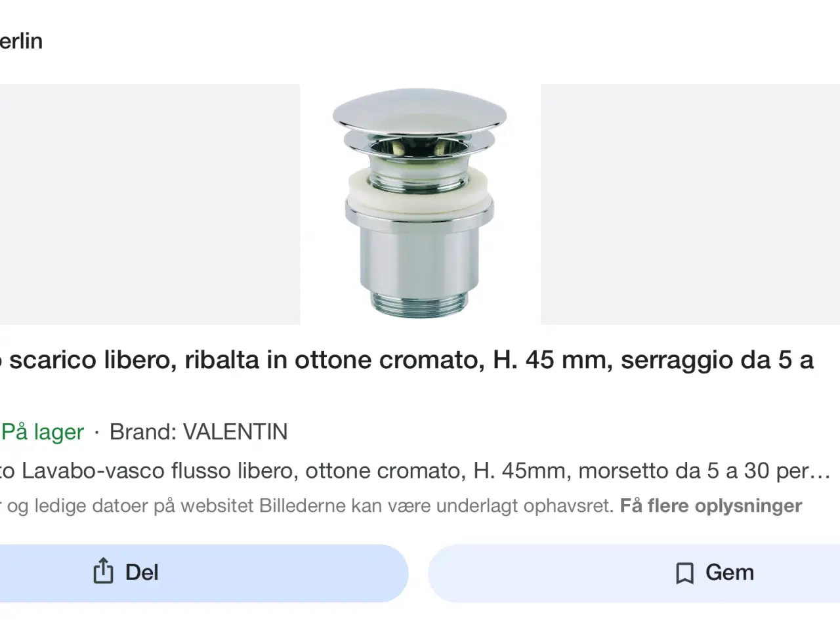Click the product title mentioning ottone cromato
Image resolution: width=840 pixels, height=630 pixels.
coord(407,360)
